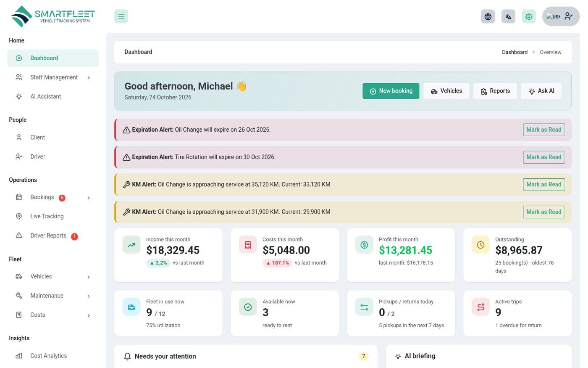Expand the Maintenance submenu chevron

click(x=89, y=297)
